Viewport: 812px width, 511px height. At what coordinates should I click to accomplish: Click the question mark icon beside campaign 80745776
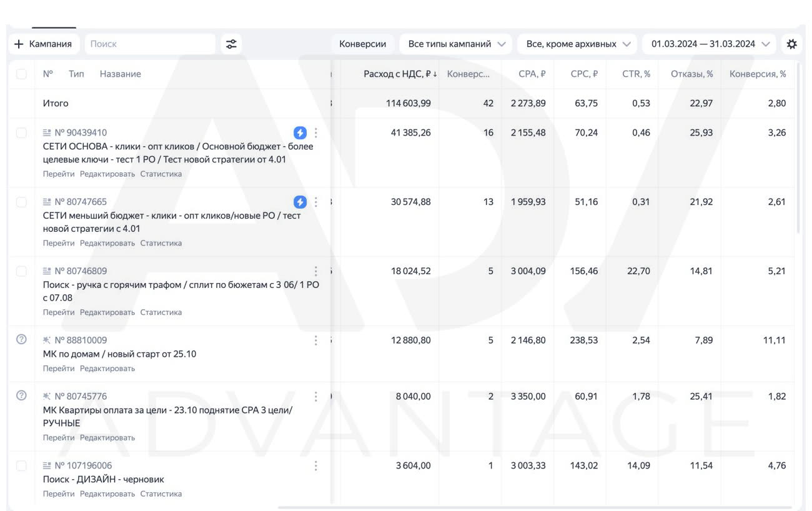[x=21, y=395]
